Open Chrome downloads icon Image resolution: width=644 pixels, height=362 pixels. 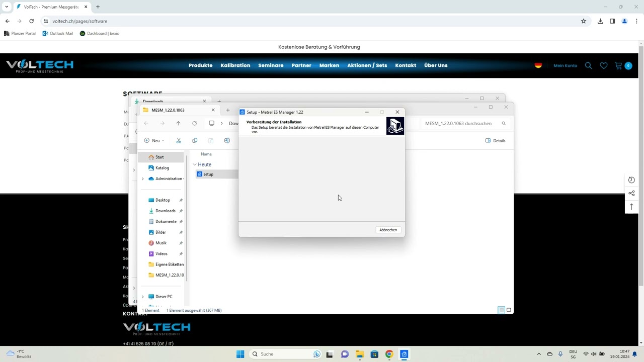[x=600, y=21]
